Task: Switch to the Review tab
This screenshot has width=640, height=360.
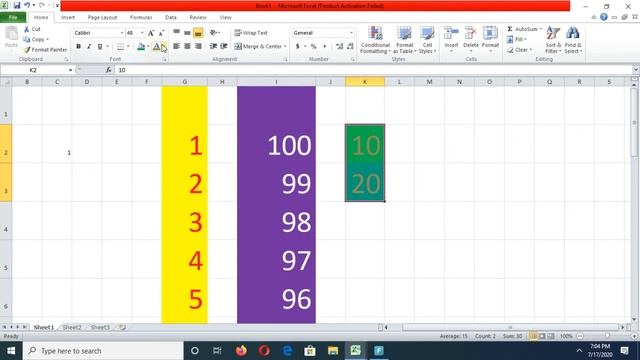Action: 198,18
